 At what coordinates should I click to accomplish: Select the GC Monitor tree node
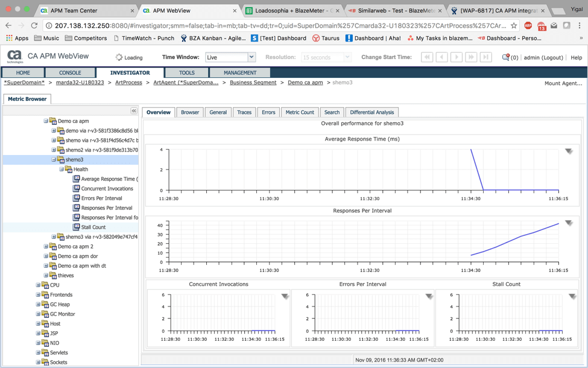(62, 314)
